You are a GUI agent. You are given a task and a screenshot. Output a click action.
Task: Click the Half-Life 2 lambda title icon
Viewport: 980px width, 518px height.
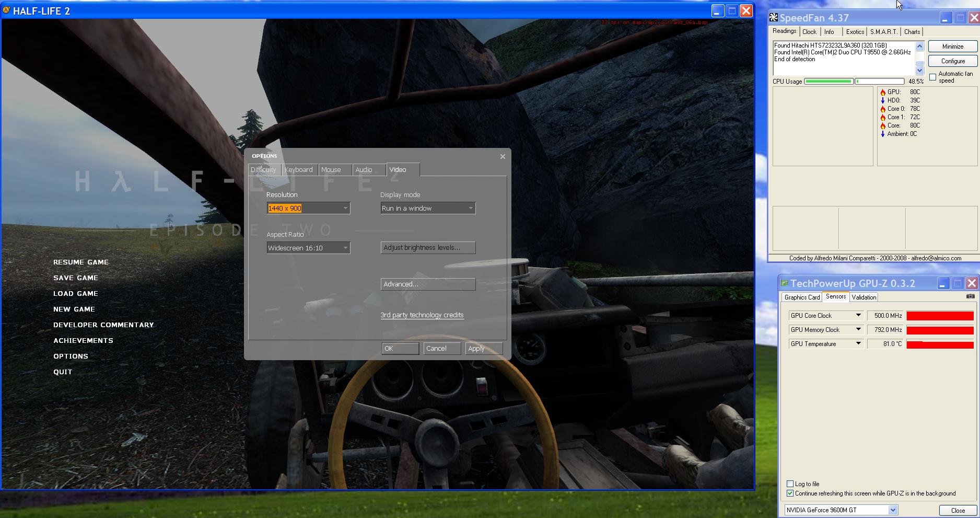tap(6, 10)
